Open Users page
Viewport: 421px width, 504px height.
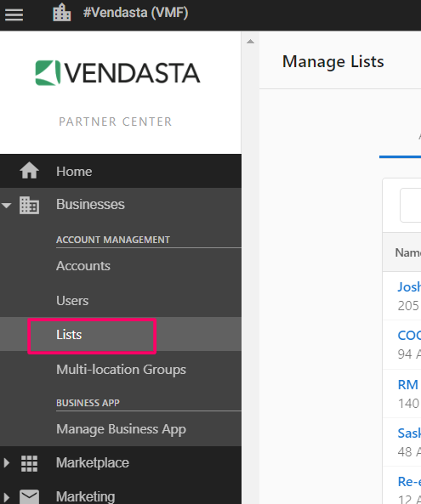(72, 301)
